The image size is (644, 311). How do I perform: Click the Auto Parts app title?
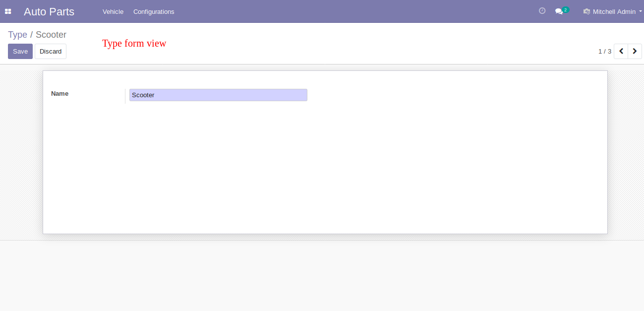point(49,11)
